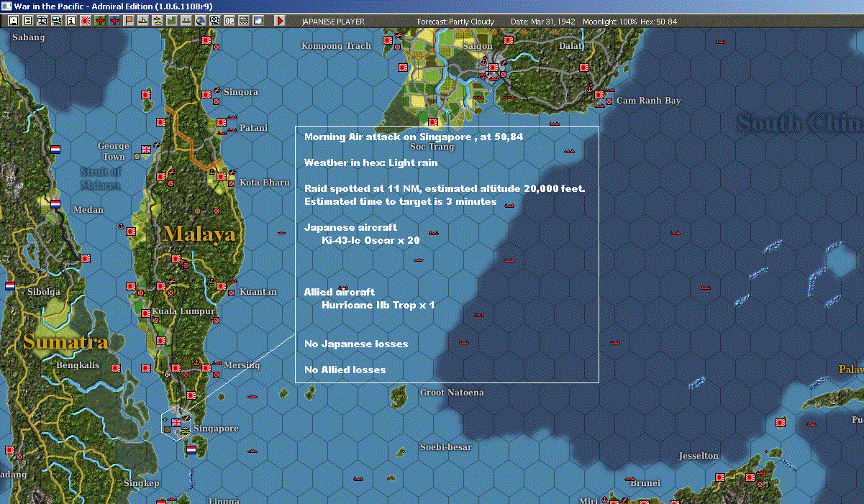Open the document list report icon

point(28,21)
